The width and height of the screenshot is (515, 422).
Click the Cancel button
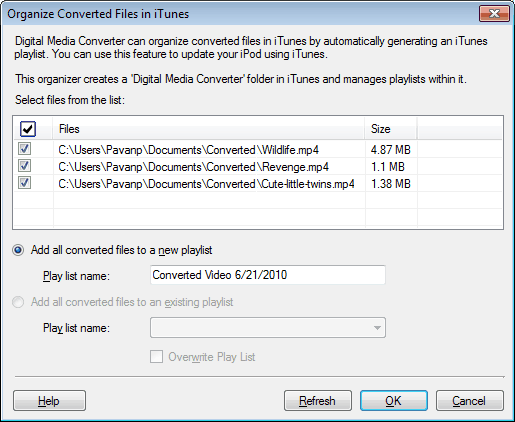(470, 401)
